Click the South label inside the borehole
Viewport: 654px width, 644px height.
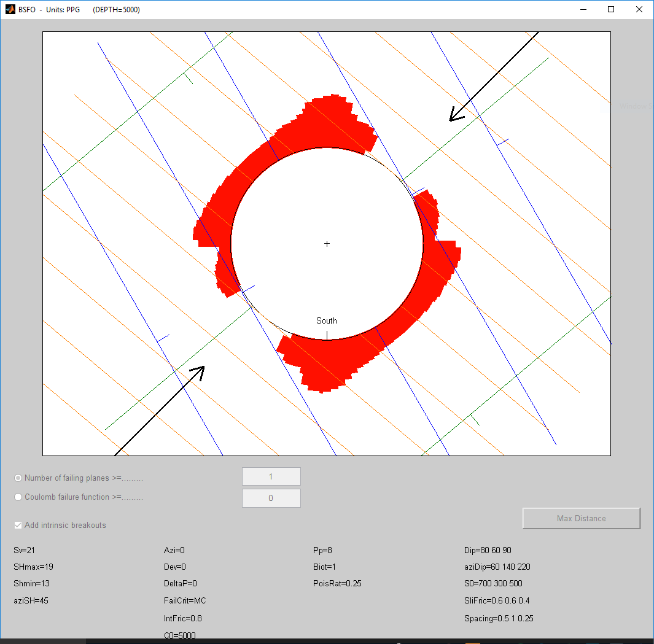pyautogui.click(x=327, y=320)
